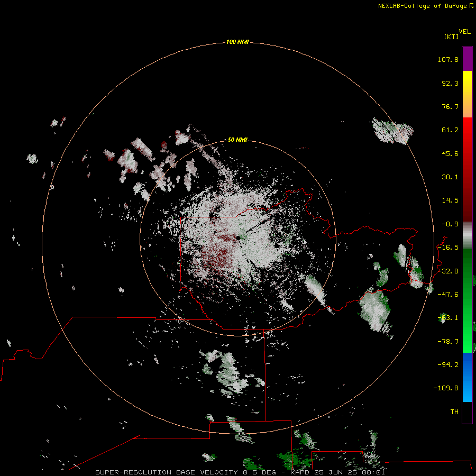Click the VEL legend title
The height and width of the screenshot is (476, 476).
(465, 32)
